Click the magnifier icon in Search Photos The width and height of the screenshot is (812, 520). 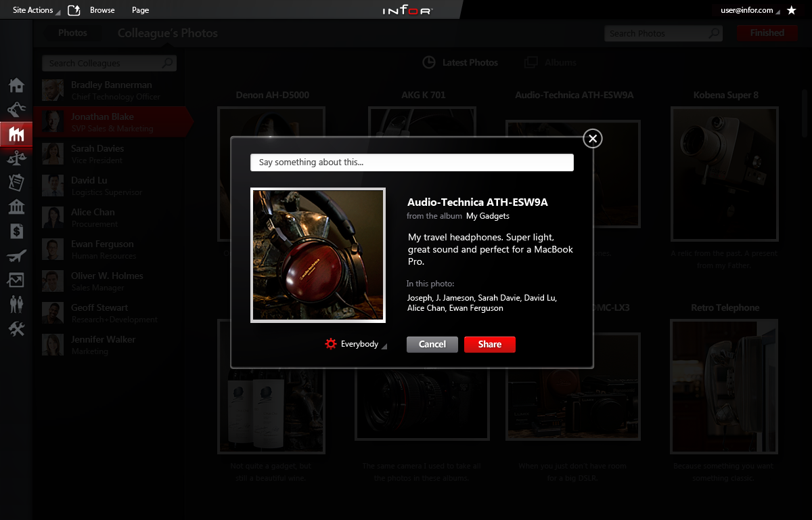(714, 33)
